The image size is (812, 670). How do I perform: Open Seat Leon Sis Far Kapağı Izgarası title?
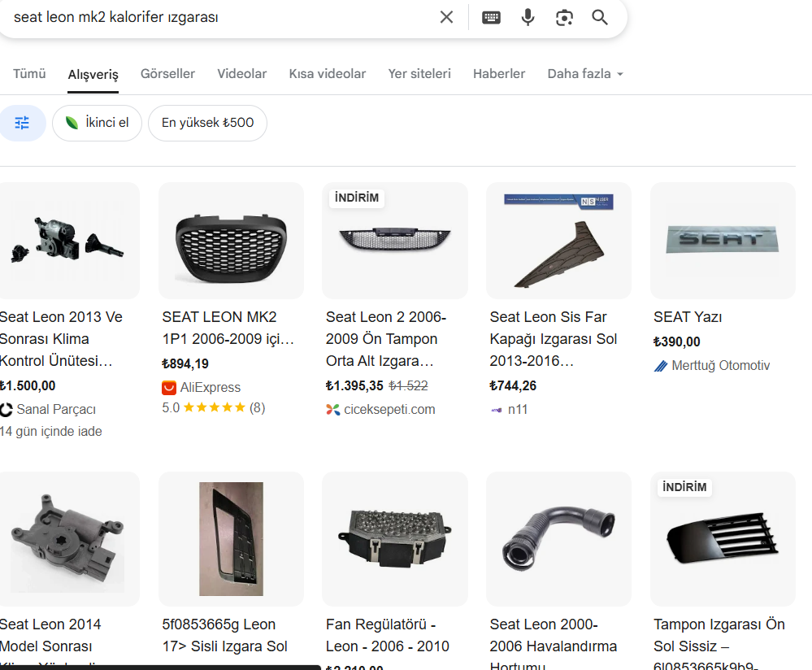click(x=554, y=339)
